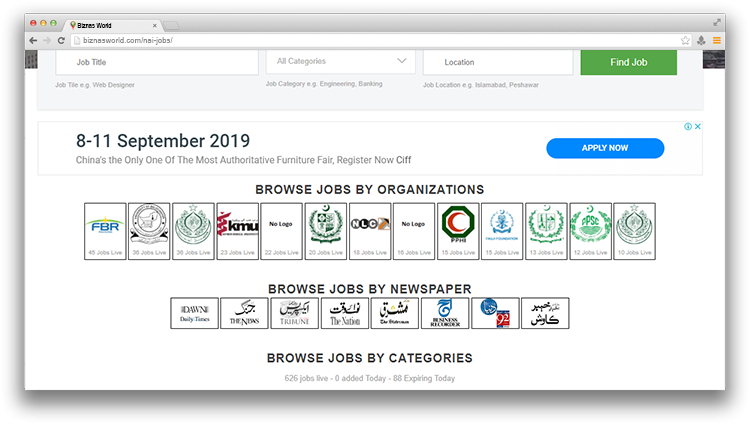This screenshot has height=425, width=750.
Task: Bookmark this page with the star icon
Action: point(685,40)
